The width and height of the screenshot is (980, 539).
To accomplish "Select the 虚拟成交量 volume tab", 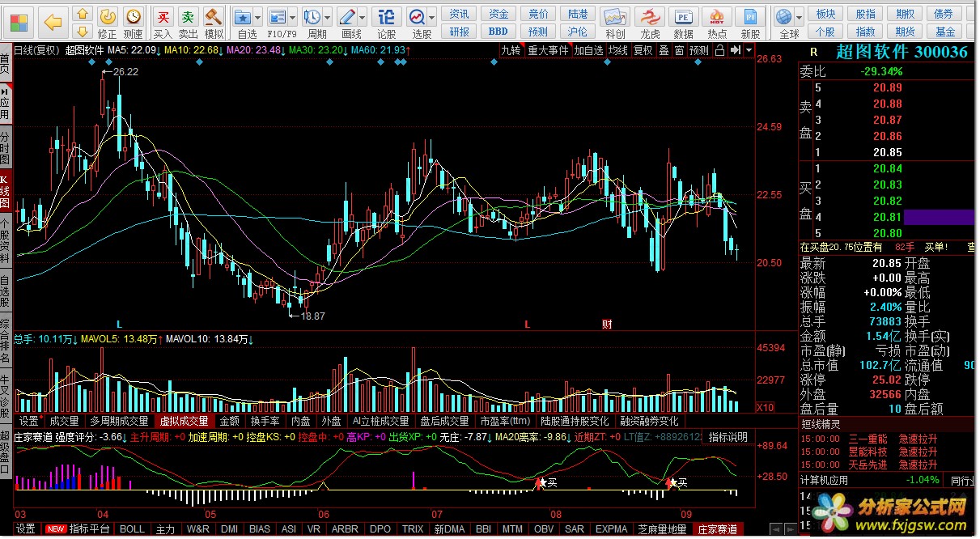I will coord(184,421).
